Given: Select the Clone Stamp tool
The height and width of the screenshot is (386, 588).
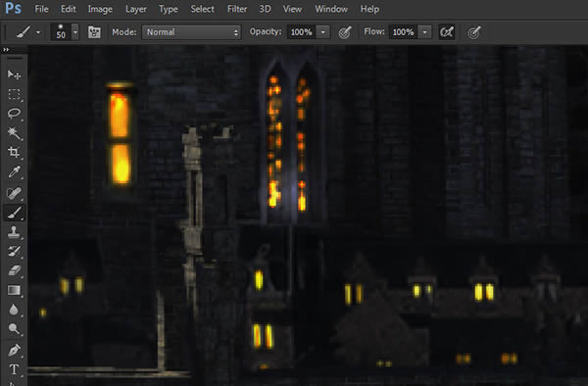Looking at the screenshot, I should 14,232.
